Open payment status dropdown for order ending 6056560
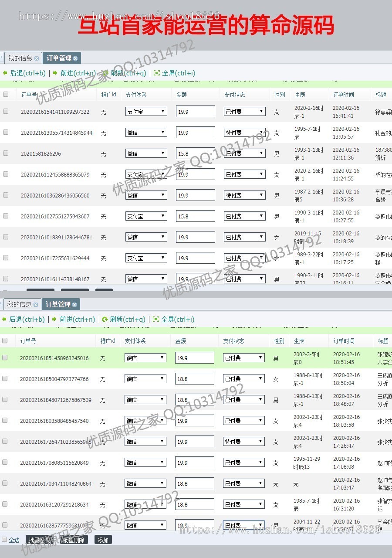This screenshot has width=392, height=558. 244,195
